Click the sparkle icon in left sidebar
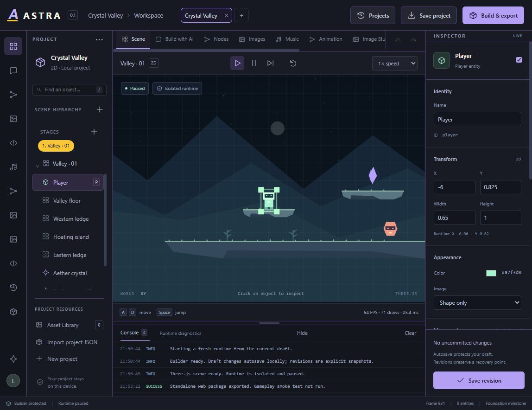This screenshot has height=410, width=532. pos(13,359)
